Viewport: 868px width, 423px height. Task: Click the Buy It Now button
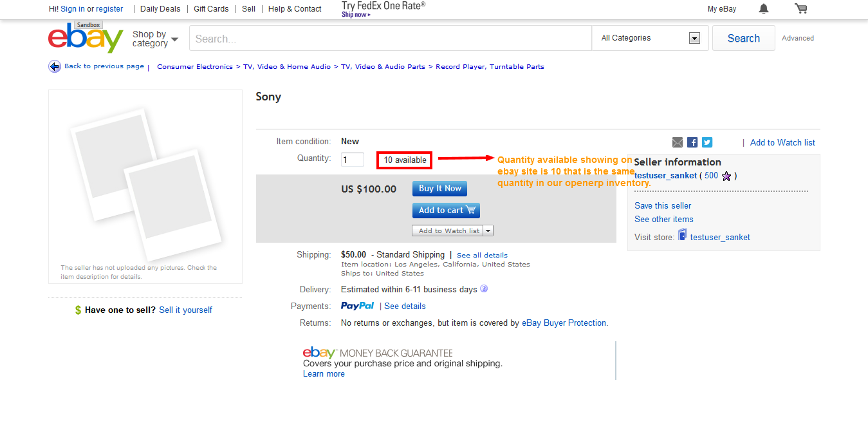pyautogui.click(x=440, y=189)
